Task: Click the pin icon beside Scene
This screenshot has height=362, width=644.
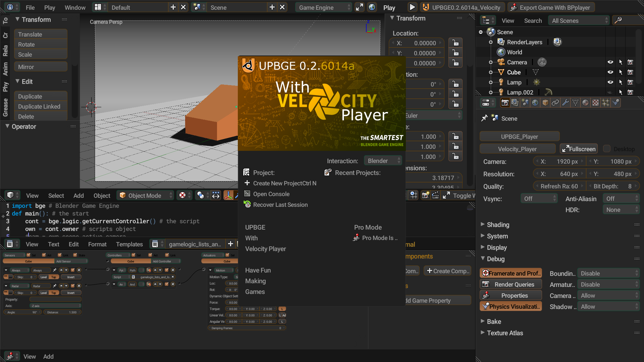Action: click(484, 118)
